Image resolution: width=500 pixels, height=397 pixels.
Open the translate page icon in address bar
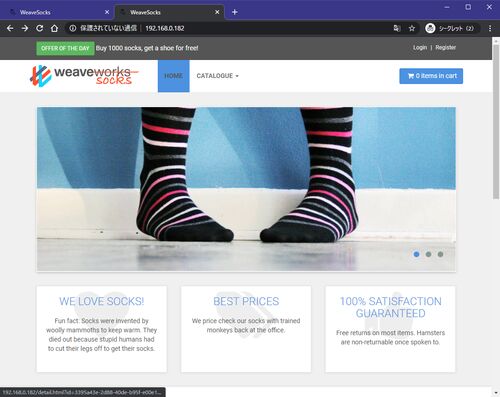pos(397,28)
